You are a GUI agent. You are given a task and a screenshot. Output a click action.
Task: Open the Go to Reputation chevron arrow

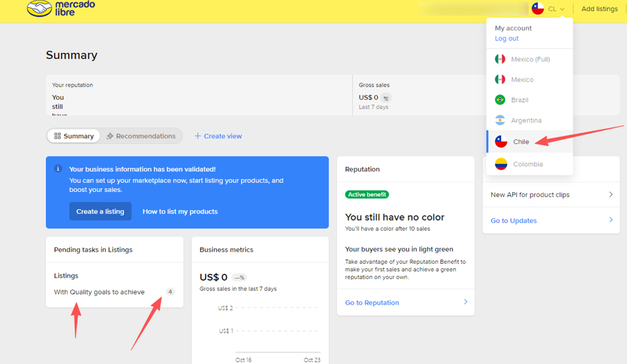pos(466,302)
